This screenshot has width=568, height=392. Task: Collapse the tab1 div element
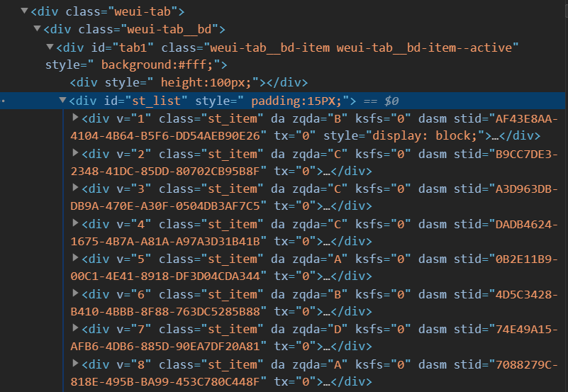(50, 47)
